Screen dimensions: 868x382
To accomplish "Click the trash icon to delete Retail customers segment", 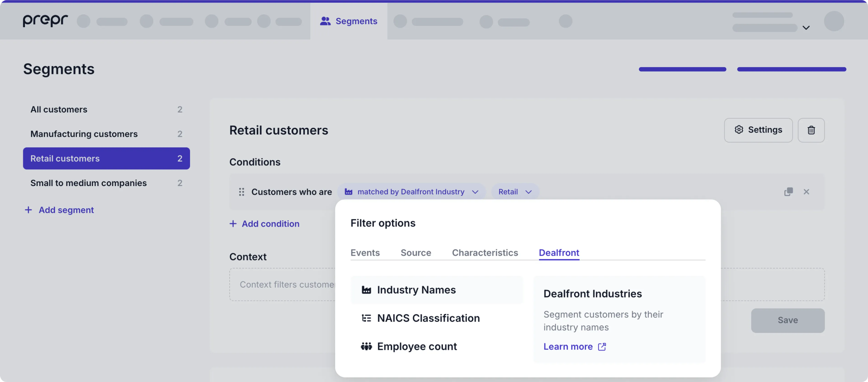I will pos(811,130).
